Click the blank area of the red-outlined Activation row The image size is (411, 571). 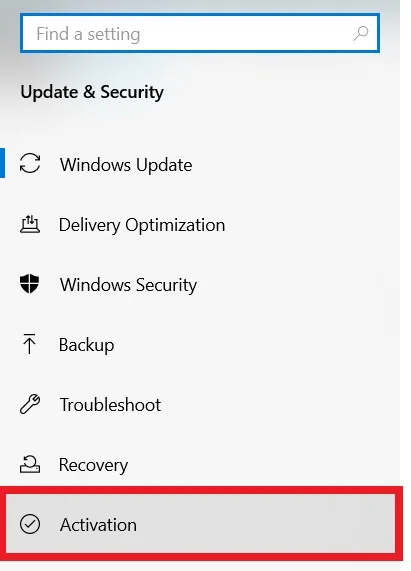tap(266, 524)
